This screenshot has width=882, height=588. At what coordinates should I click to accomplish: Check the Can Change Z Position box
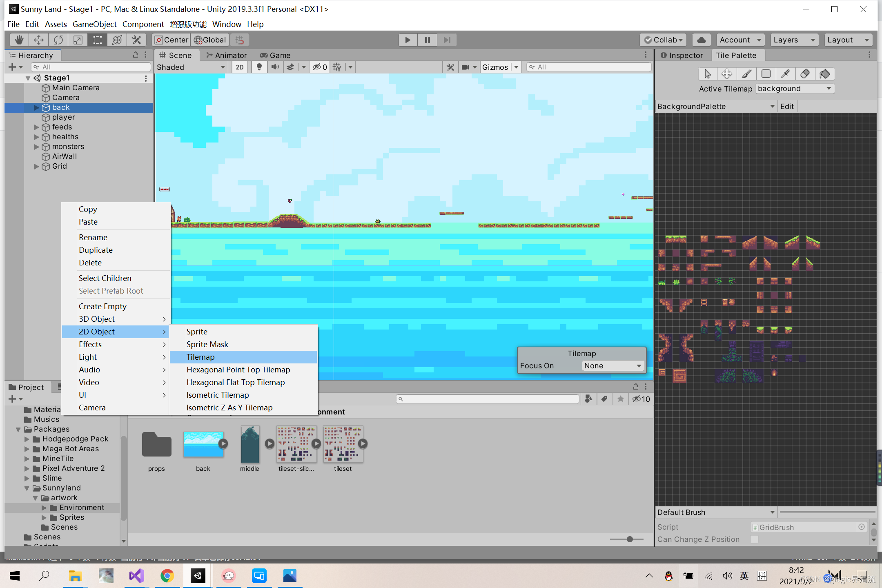[x=754, y=539]
